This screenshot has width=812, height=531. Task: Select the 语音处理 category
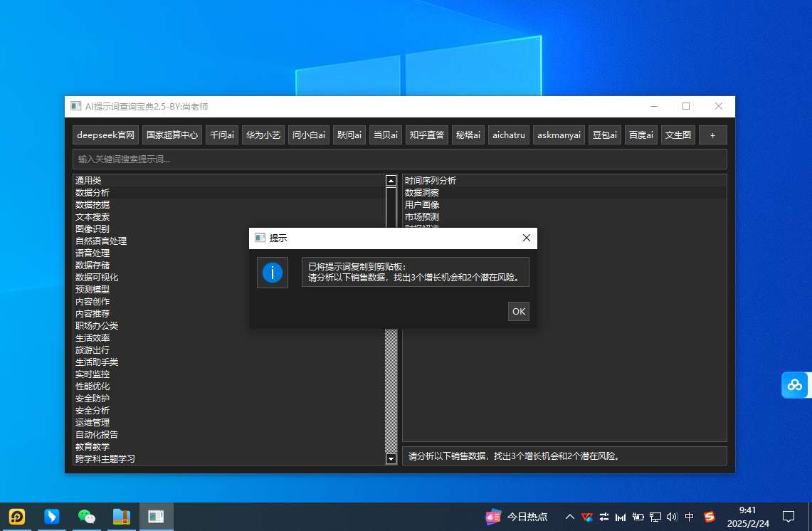(x=162, y=253)
